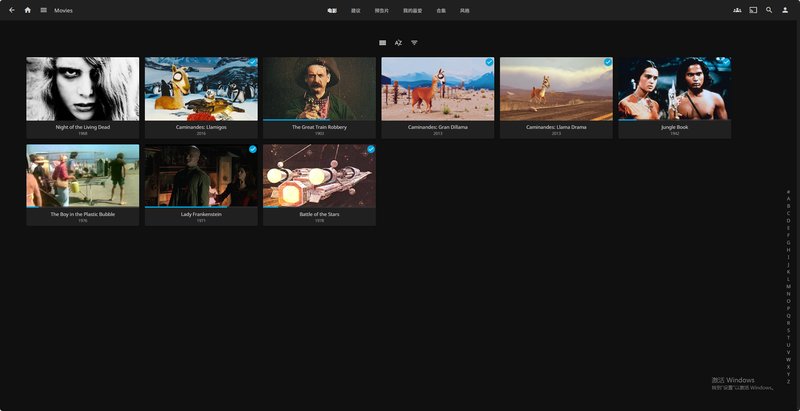Switch to the 风格 tab

click(465, 11)
